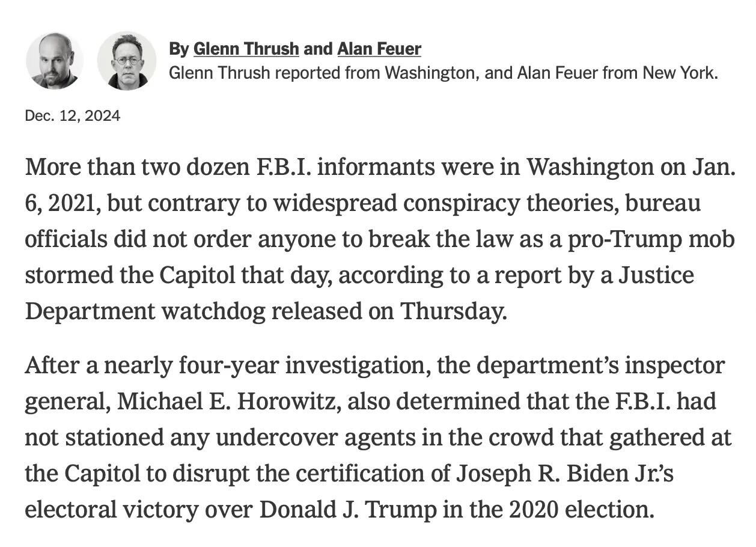The height and width of the screenshot is (547, 756).
Task: Click the name "Joseph R. Biden Jr.'s"
Action: coord(565,474)
